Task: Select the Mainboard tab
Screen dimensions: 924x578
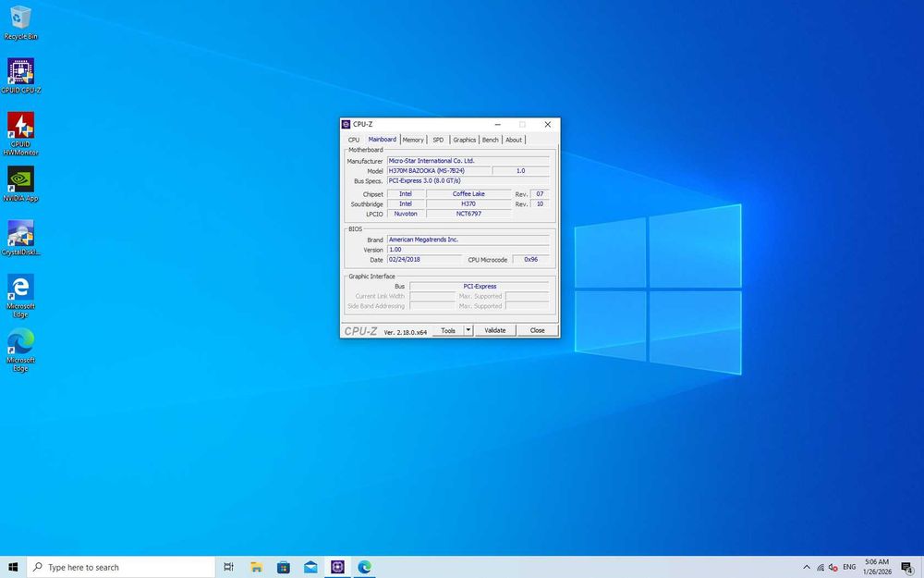Action: click(x=382, y=140)
